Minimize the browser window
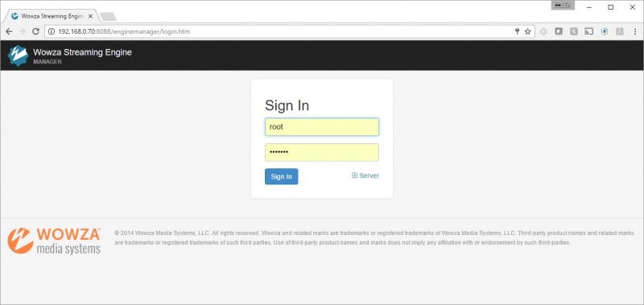Screen dimensions: 644x305 (589, 7)
